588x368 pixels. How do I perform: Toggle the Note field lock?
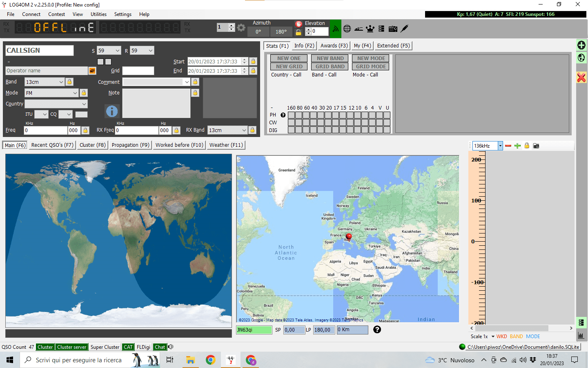click(x=195, y=93)
